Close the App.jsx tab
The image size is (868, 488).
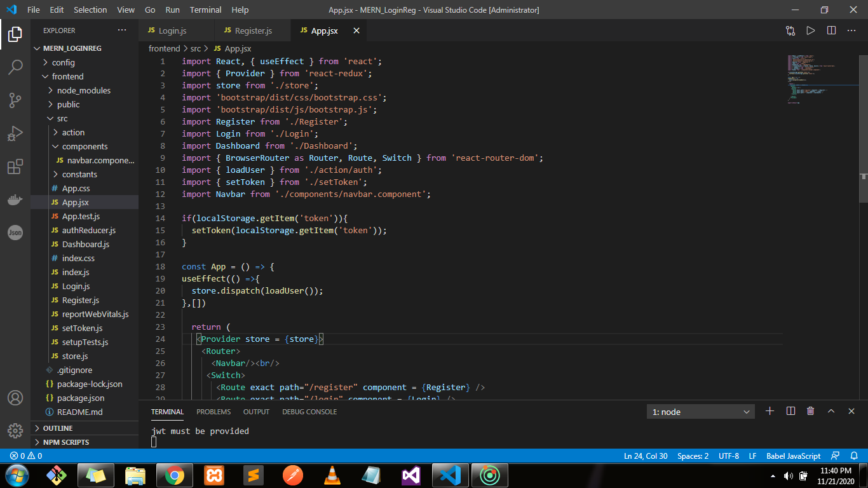coord(356,30)
